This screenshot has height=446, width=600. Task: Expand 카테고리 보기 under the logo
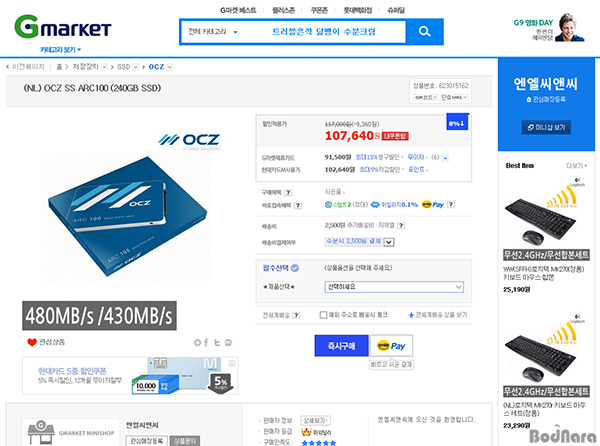61,50
